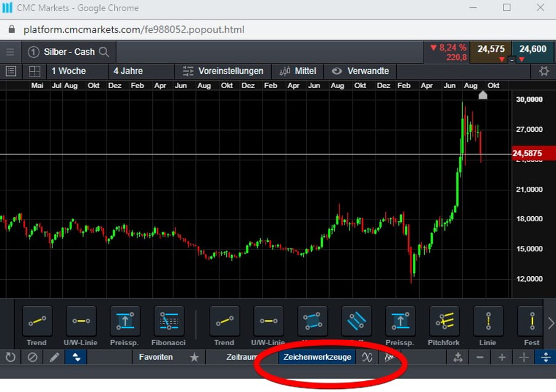Switch to the Favoriten tab
Viewport: 556px width, 392px height.
(156, 357)
